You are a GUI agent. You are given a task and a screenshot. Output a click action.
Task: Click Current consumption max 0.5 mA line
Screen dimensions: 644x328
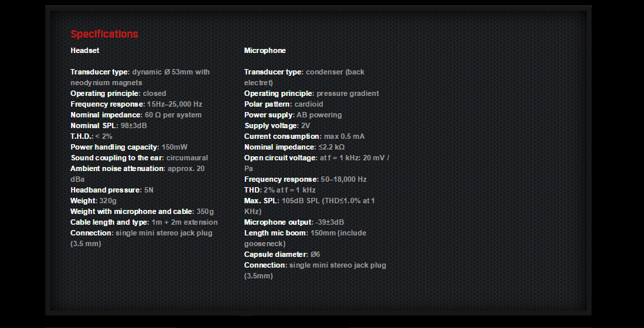305,136
